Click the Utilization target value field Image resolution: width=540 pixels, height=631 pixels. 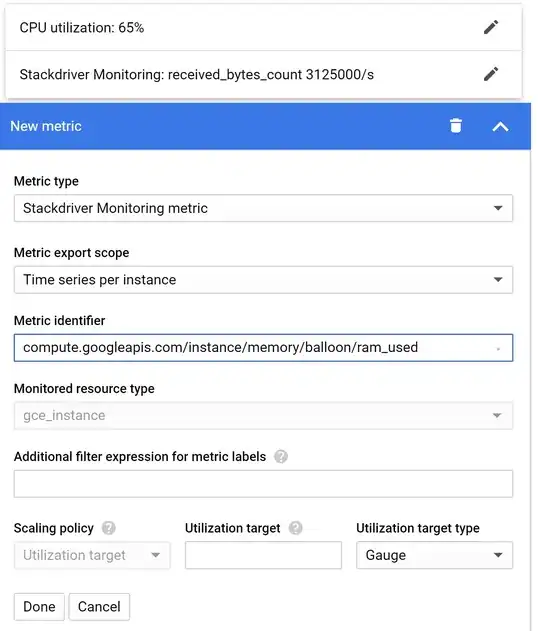[263, 555]
